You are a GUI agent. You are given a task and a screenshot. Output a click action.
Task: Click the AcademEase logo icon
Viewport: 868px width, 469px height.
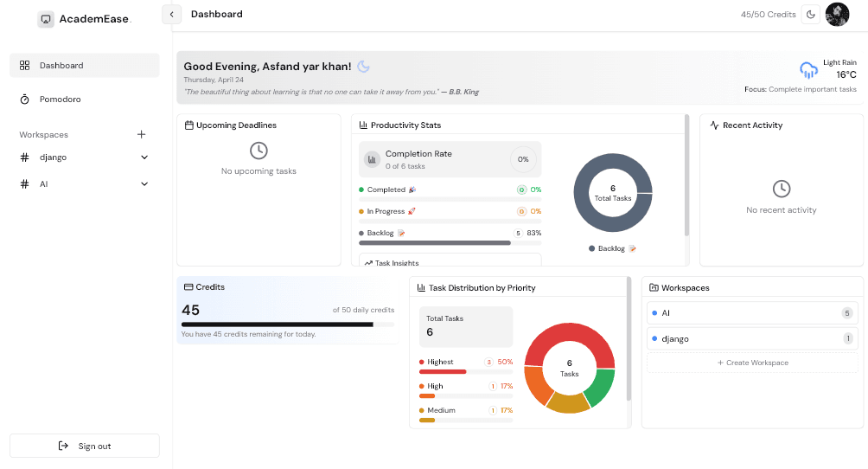[46, 19]
